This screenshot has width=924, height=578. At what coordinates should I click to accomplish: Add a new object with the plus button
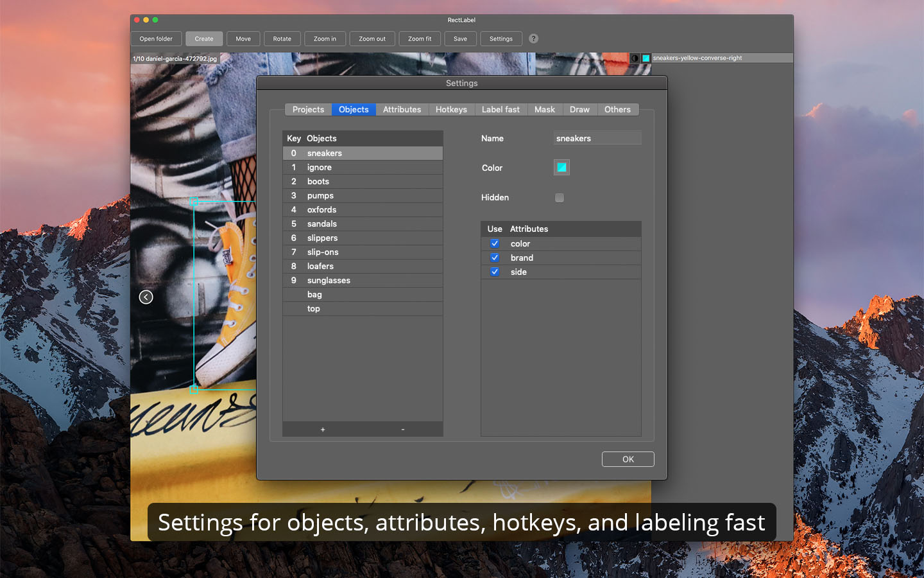(x=323, y=429)
